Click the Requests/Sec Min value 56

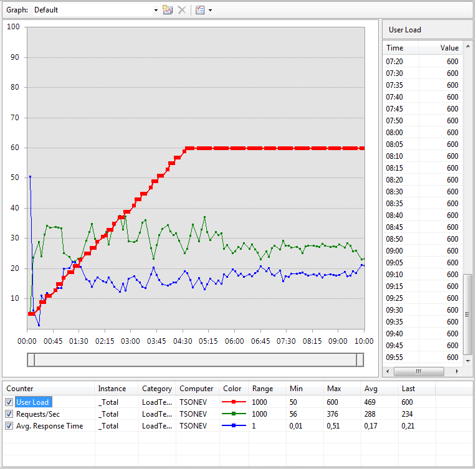coord(293,414)
